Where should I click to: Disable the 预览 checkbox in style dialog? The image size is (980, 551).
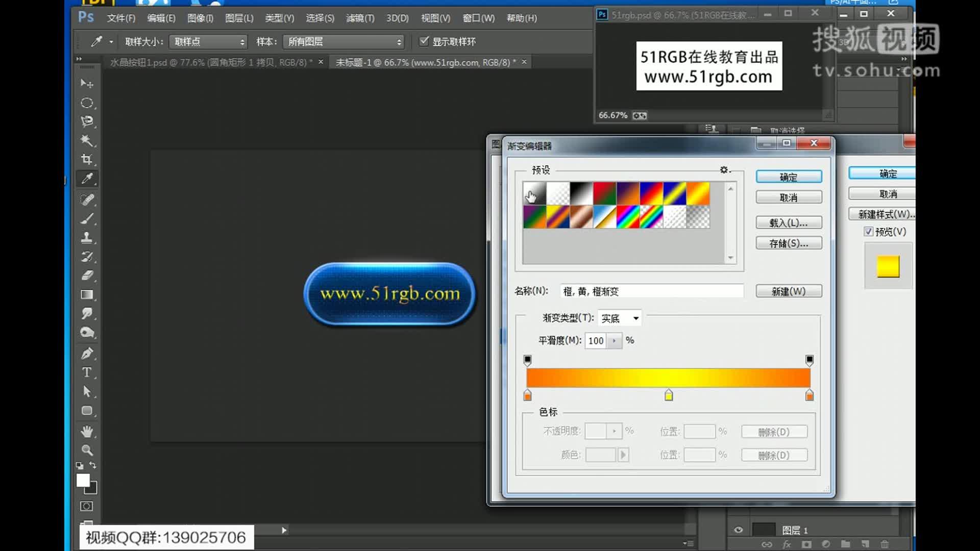coord(869,231)
